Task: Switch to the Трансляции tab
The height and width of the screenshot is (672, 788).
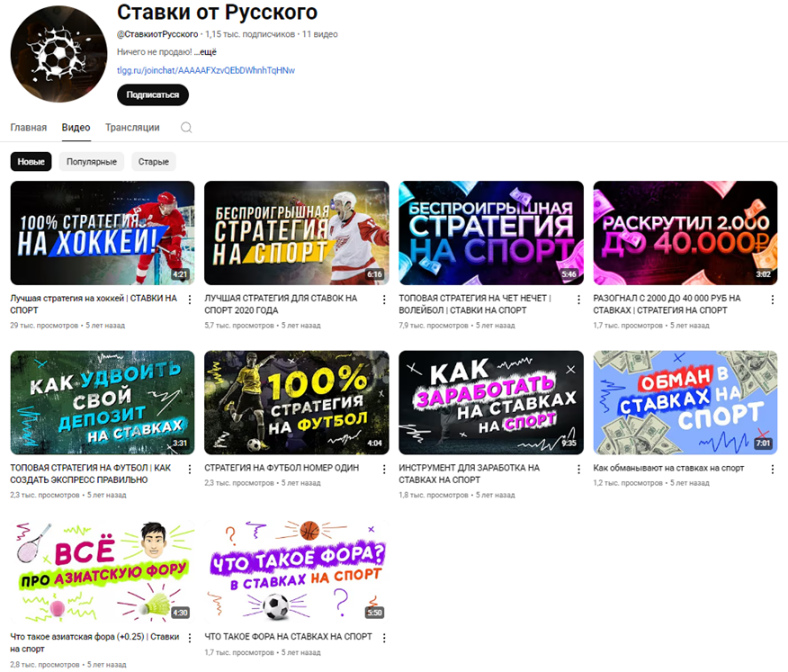Action: point(132,128)
